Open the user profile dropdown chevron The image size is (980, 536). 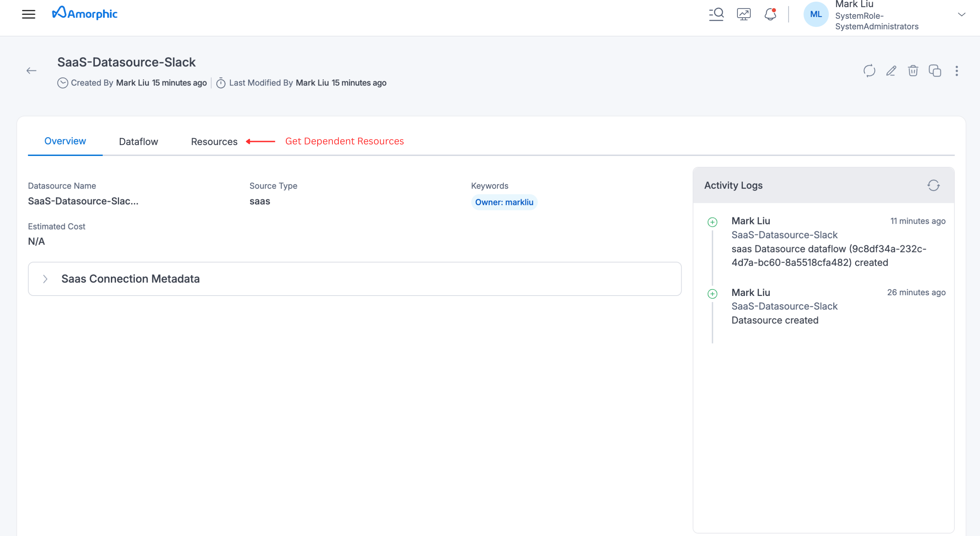pos(962,14)
